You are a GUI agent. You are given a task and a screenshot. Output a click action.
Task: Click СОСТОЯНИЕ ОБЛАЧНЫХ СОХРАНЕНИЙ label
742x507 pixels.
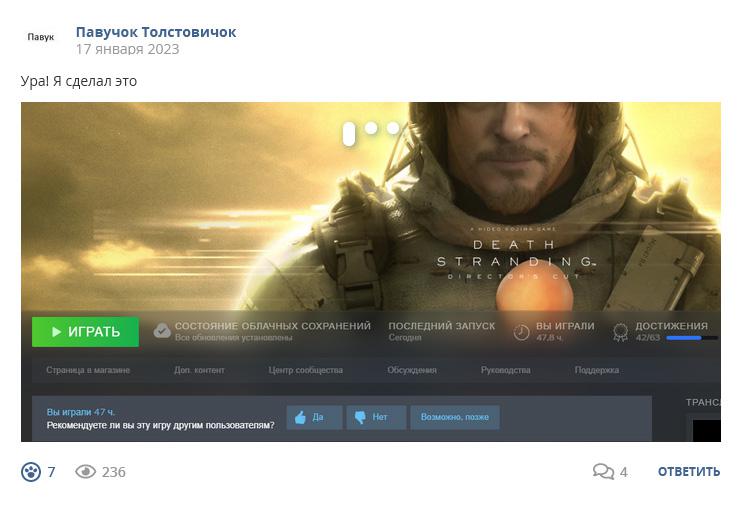[273, 326]
